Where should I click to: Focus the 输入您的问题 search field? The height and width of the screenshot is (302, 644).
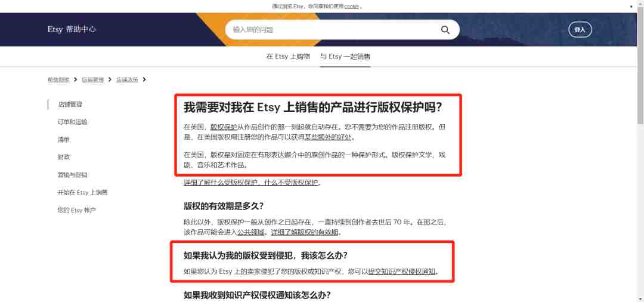click(x=333, y=30)
